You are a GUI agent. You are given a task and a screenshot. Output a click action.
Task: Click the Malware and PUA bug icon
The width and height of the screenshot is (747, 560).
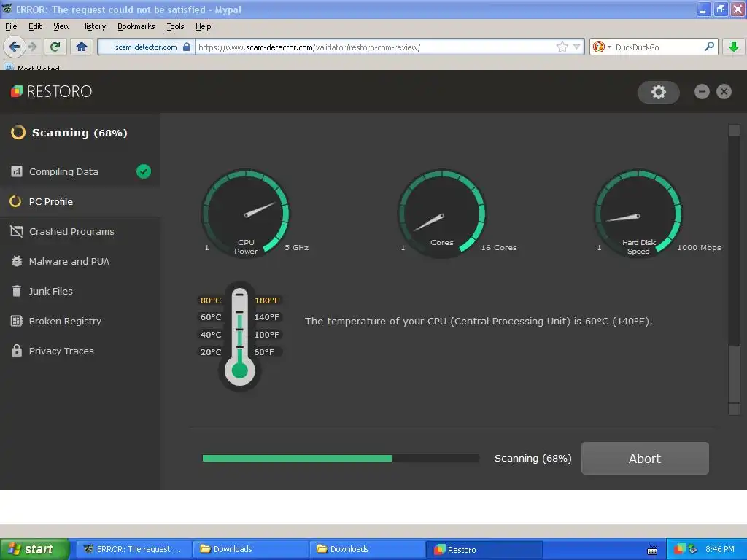17,261
